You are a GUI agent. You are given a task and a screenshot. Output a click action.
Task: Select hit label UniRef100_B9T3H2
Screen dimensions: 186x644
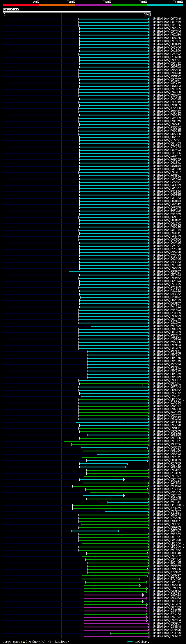coord(167,550)
